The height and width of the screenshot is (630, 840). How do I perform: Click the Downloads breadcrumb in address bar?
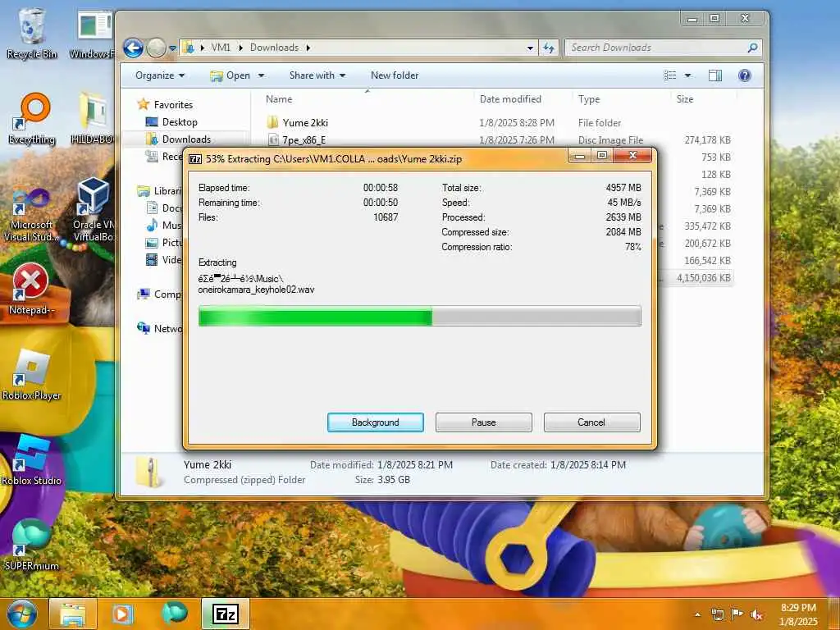pos(274,48)
